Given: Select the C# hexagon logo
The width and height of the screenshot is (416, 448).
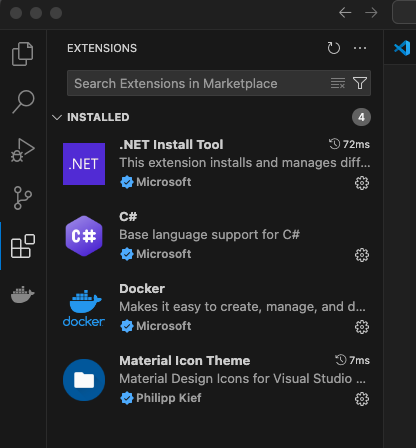Looking at the screenshot, I should [x=84, y=236].
